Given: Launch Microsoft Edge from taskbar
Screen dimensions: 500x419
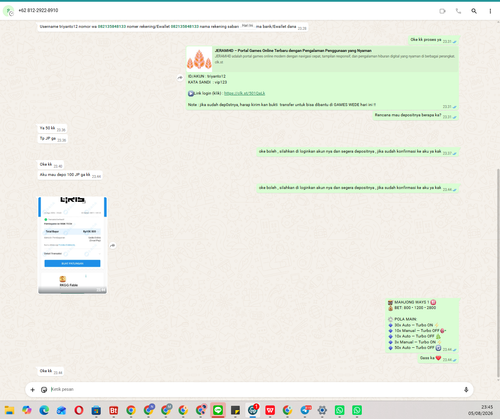Looking at the screenshot, I should [44, 410].
